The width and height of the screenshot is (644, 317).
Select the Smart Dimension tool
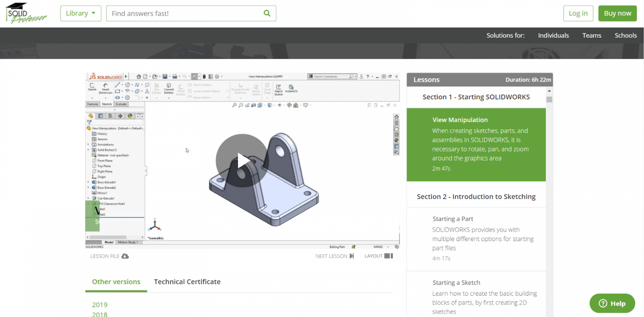click(x=105, y=88)
